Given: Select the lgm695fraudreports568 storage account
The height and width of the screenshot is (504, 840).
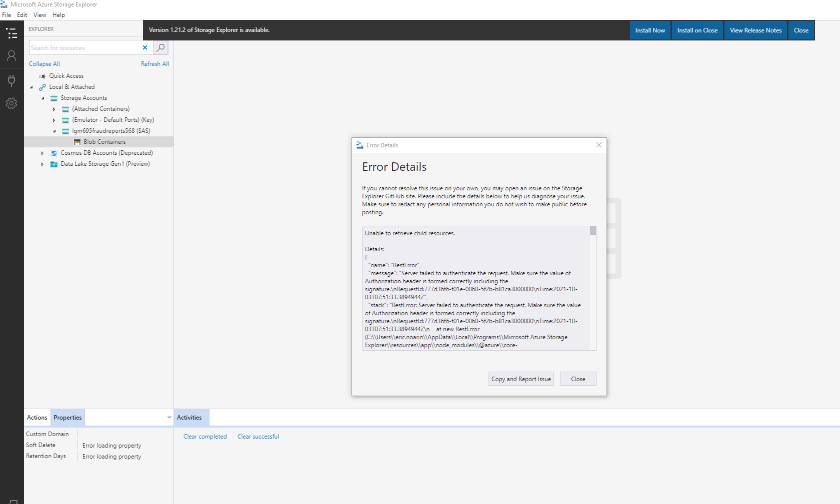Looking at the screenshot, I should (109, 130).
